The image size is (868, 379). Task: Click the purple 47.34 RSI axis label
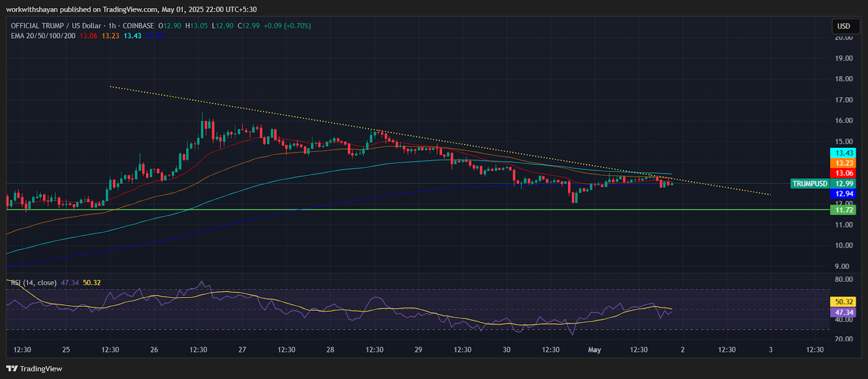click(844, 312)
